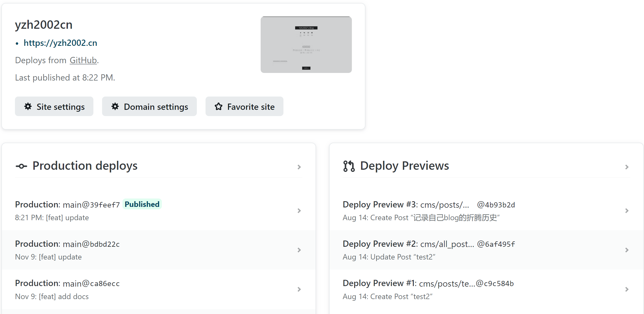Open the Production deploys heading

[x=85, y=166]
